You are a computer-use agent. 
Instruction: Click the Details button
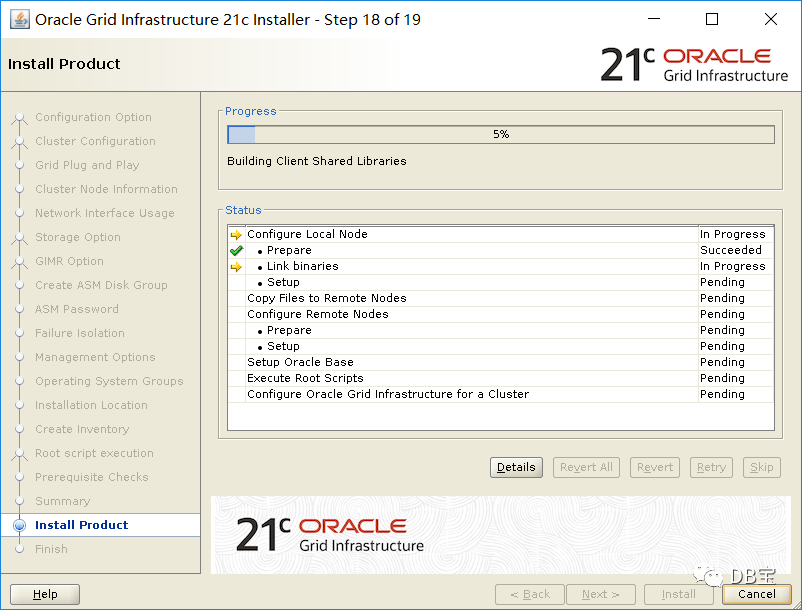point(516,467)
